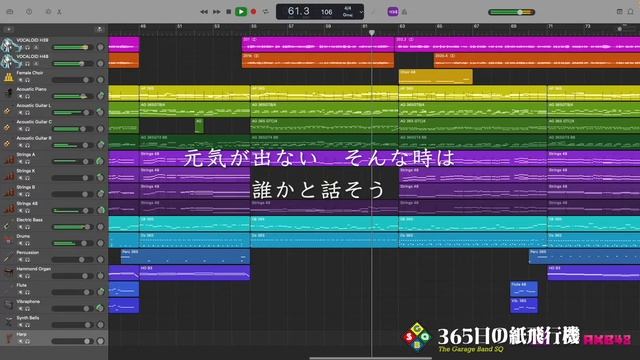The height and width of the screenshot is (360, 640).
Task: Select the Vibraphone track icon
Action: pyautogui.click(x=8, y=305)
